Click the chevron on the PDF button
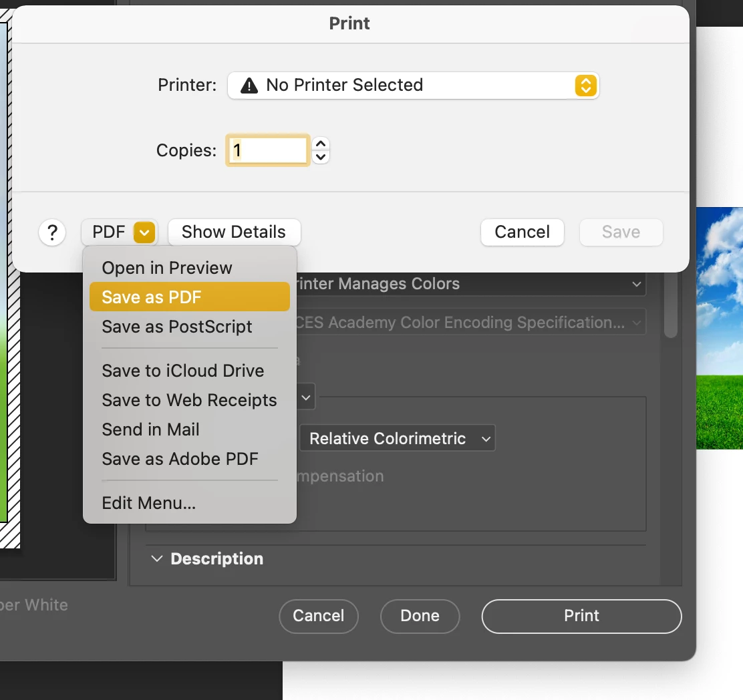Screen dimensions: 743x700 tap(143, 232)
